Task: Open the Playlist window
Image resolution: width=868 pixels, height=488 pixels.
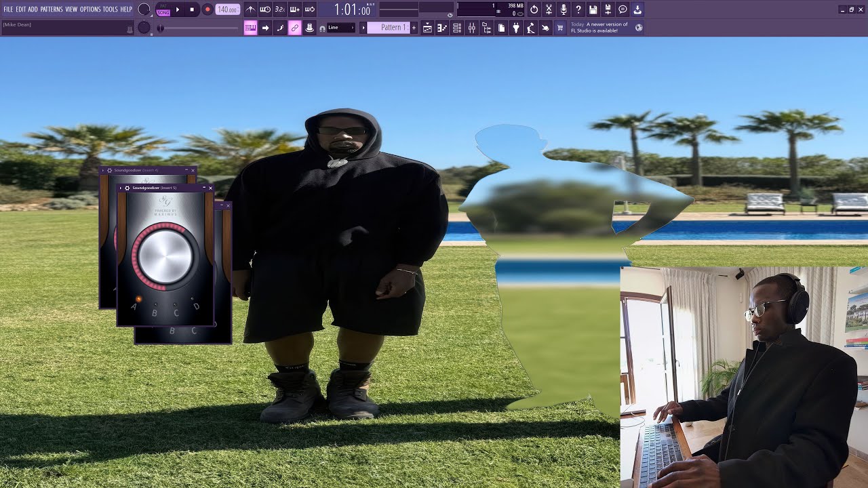Action: point(427,28)
